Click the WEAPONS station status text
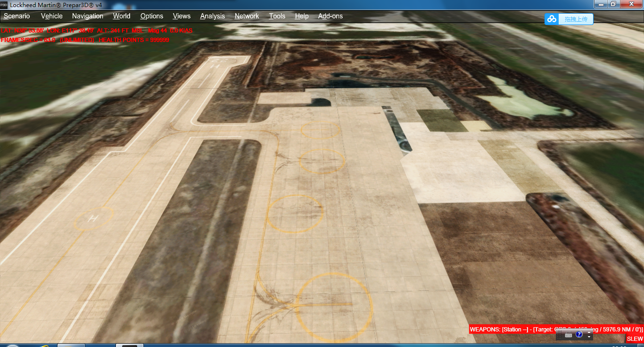The image size is (644, 347). (556, 330)
